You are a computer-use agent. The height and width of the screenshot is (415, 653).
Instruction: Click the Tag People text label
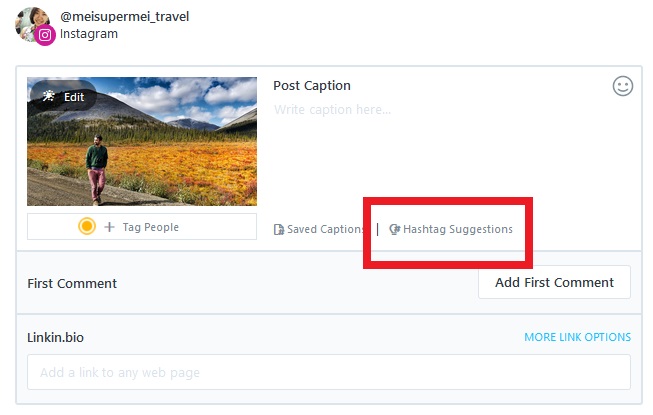[x=151, y=227]
